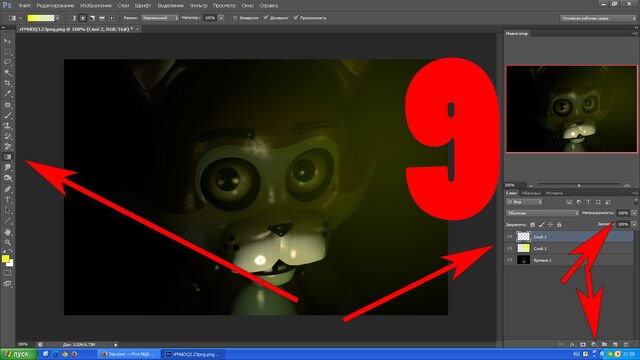The height and width of the screenshot is (360, 640).
Task: Open gradient picker dropdown arrow
Action: click(58, 18)
